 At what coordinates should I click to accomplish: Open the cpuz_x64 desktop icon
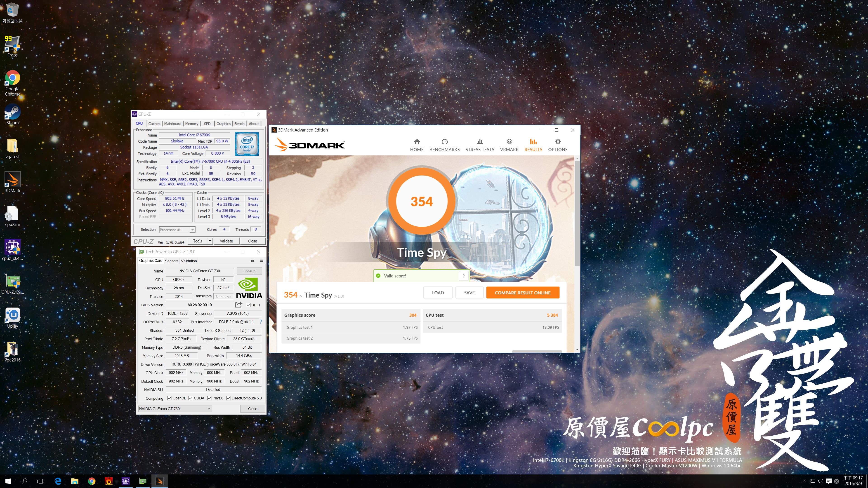(12, 250)
